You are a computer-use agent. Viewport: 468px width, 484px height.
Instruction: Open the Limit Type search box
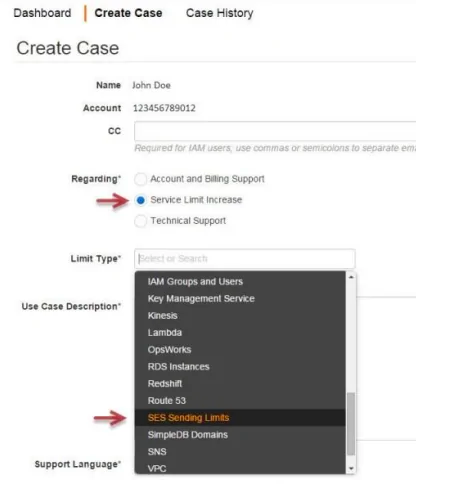click(245, 259)
